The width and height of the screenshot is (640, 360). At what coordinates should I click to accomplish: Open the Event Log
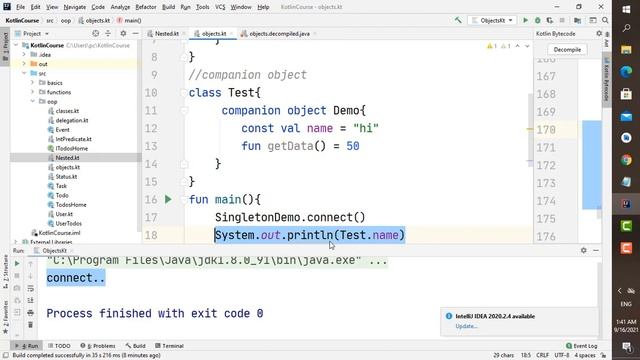[x=582, y=346]
